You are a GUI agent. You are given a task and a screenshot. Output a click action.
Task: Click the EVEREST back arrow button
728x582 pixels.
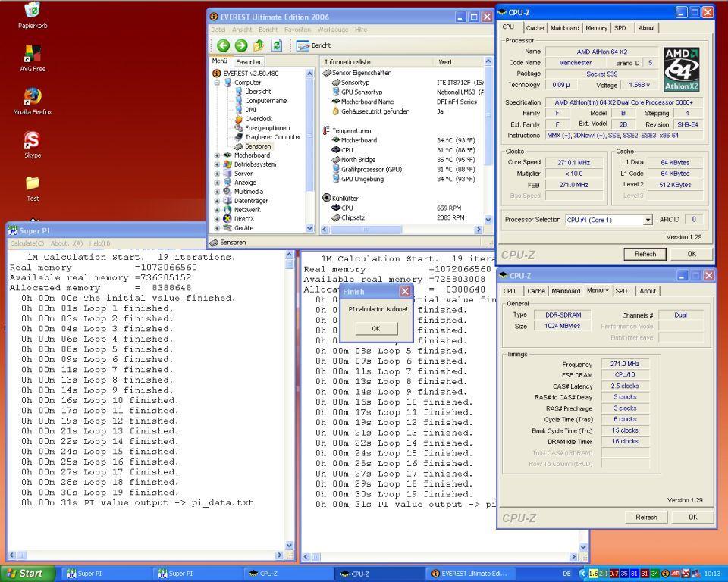click(x=223, y=45)
